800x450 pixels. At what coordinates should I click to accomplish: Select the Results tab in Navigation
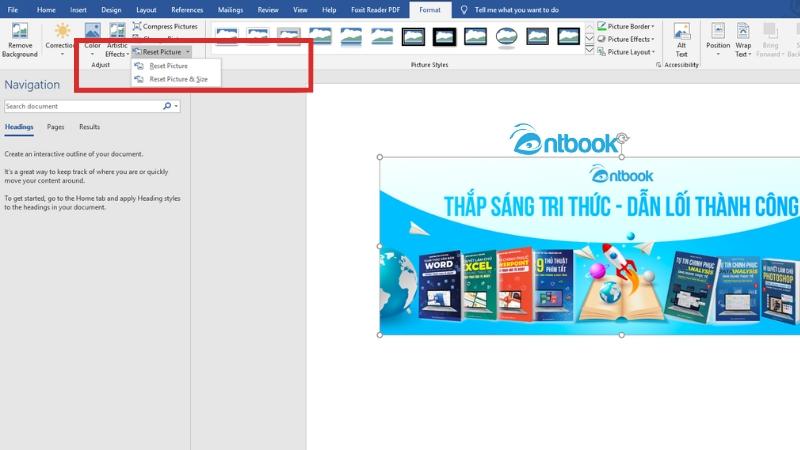[x=89, y=127]
